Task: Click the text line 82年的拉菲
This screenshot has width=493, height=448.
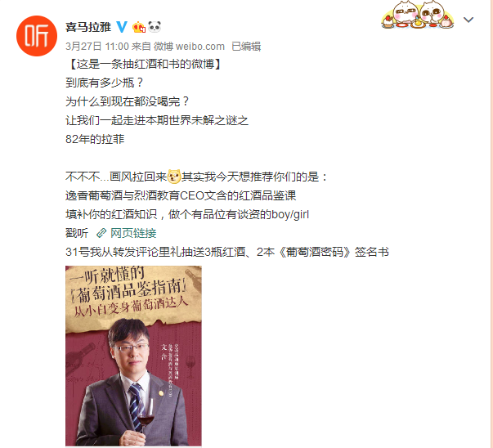Action: (95, 139)
